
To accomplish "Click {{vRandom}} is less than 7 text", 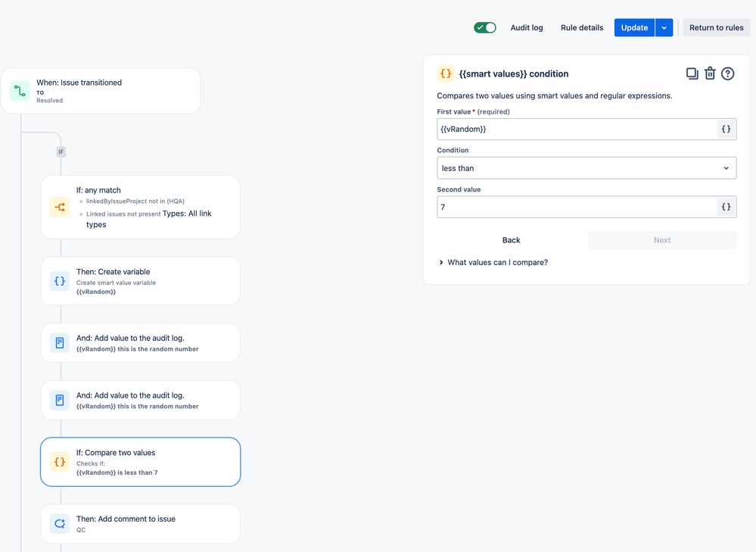I will [x=117, y=472].
